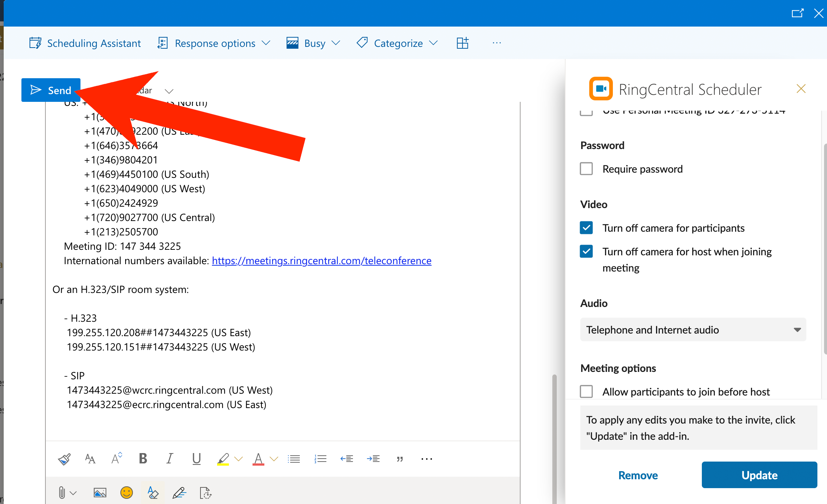This screenshot has height=504, width=827.
Task: Check Allow participants to join before host
Action: [x=586, y=391]
